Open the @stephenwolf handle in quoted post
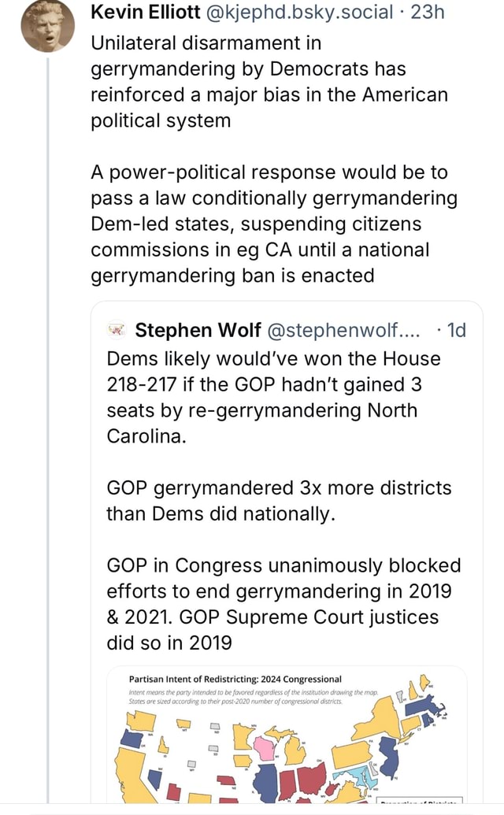Viewport: 504px width, 815px height. (337, 329)
